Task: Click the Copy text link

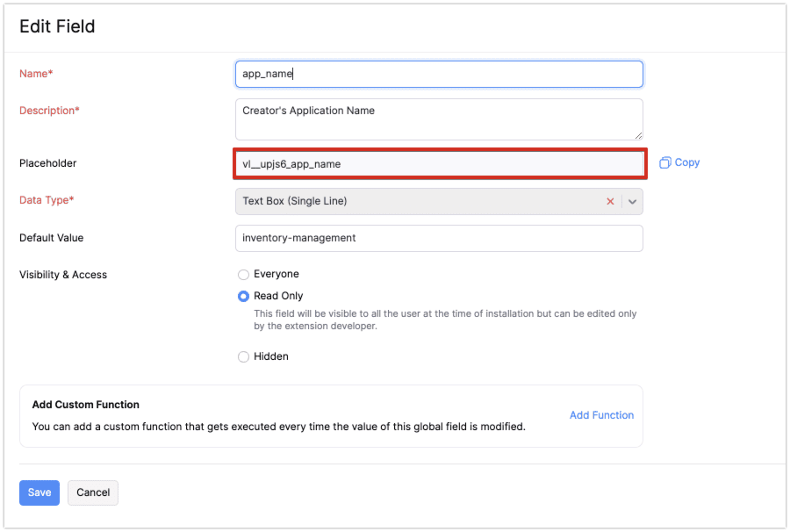Action: pos(687,162)
